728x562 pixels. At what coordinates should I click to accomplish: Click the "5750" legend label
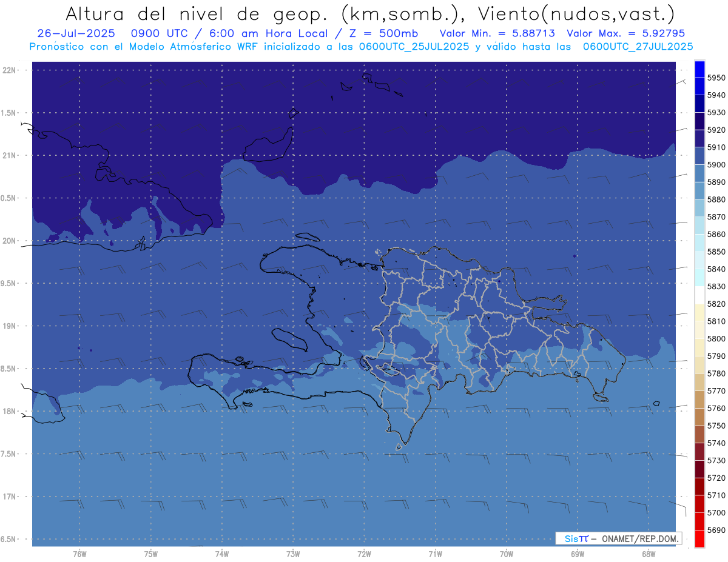point(716,426)
